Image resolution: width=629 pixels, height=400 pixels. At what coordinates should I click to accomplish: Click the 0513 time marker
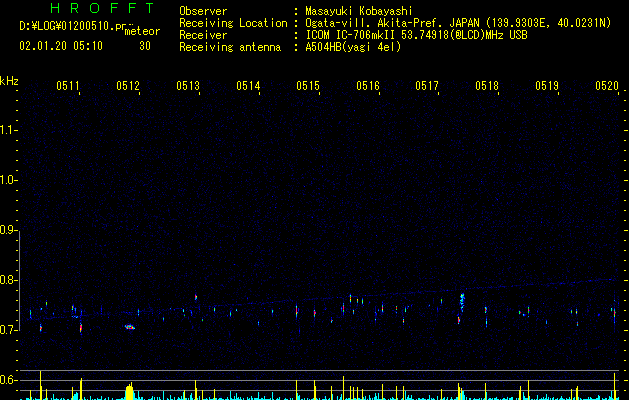188,85
